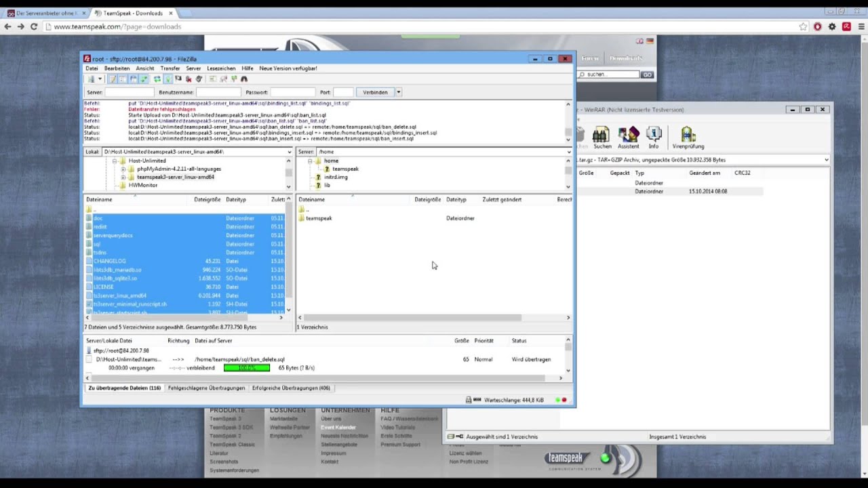
Task: Select the teamspeak folder in remote file list
Action: (x=319, y=218)
